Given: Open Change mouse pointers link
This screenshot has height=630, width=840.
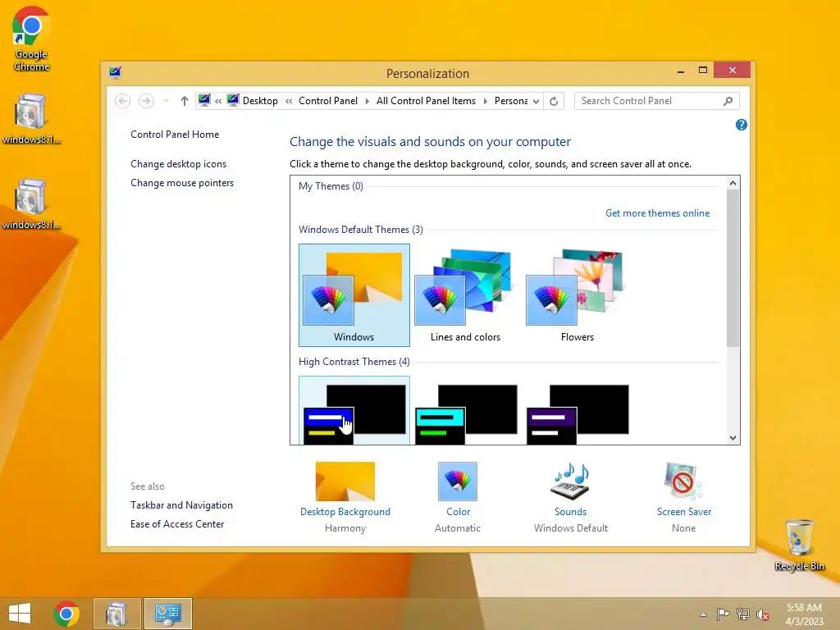Looking at the screenshot, I should (182, 183).
